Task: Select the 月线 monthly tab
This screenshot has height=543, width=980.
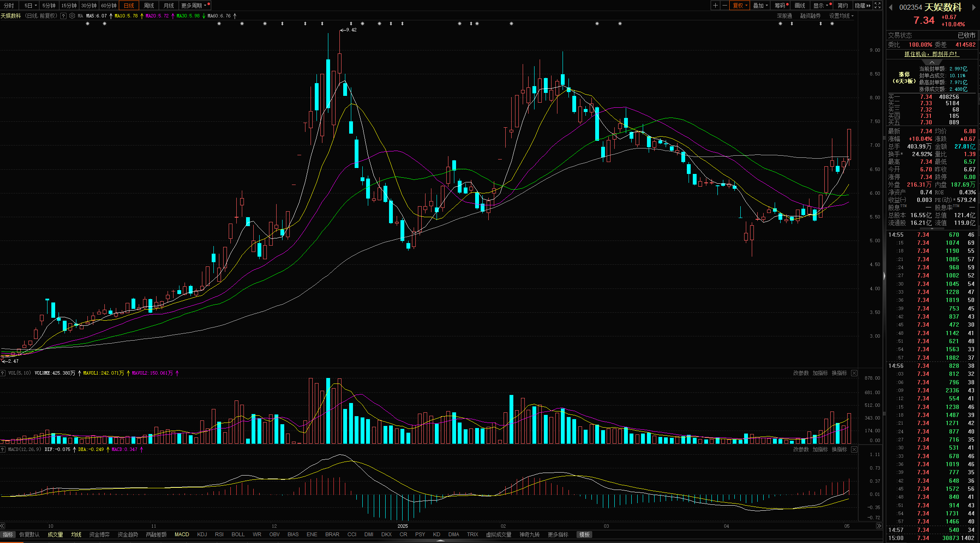Action: 168,6
